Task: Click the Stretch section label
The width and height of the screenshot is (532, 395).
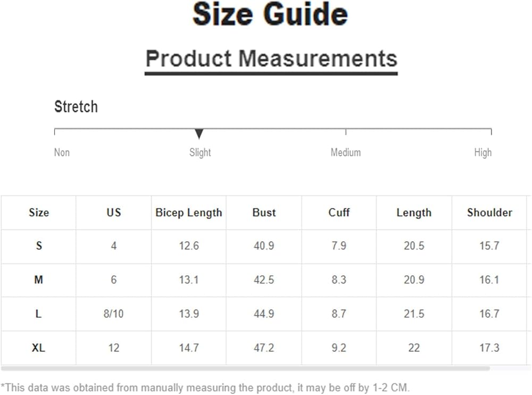Action: click(x=76, y=106)
